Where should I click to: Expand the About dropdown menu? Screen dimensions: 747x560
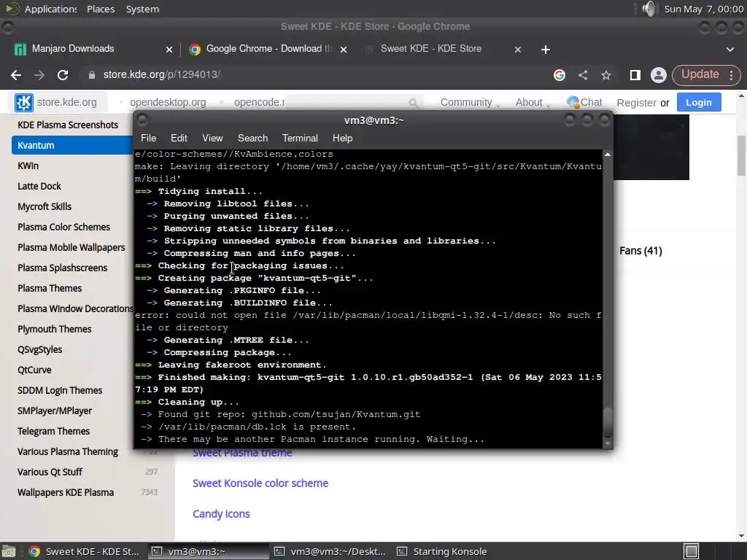tap(533, 102)
